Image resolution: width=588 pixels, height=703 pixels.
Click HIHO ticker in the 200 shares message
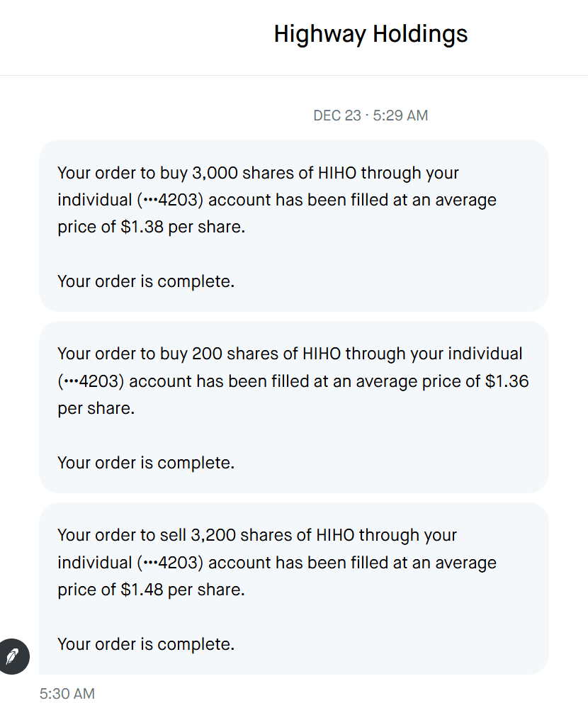coord(322,354)
